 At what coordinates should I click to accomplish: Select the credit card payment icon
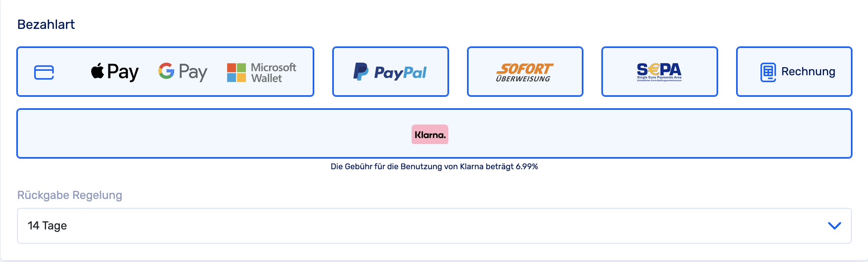point(44,72)
